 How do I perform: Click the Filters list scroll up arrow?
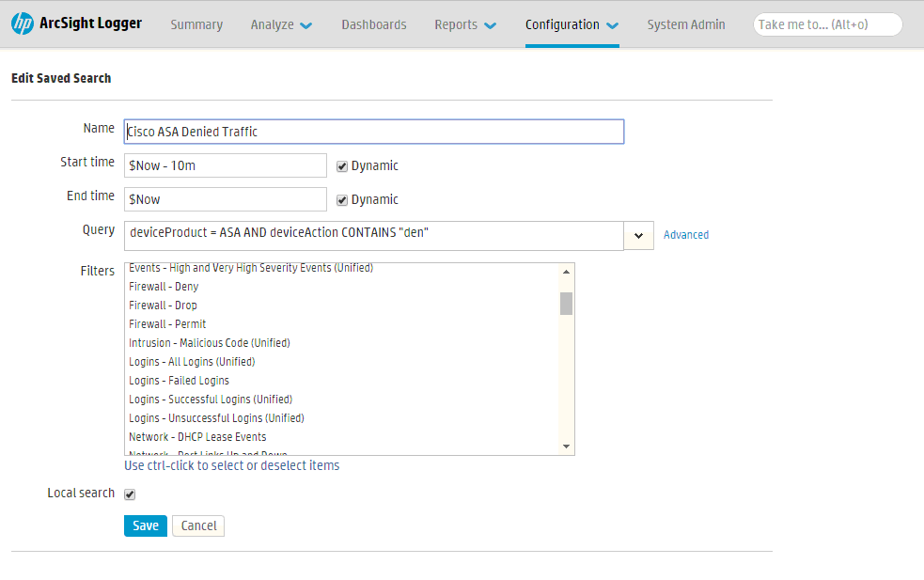click(566, 272)
